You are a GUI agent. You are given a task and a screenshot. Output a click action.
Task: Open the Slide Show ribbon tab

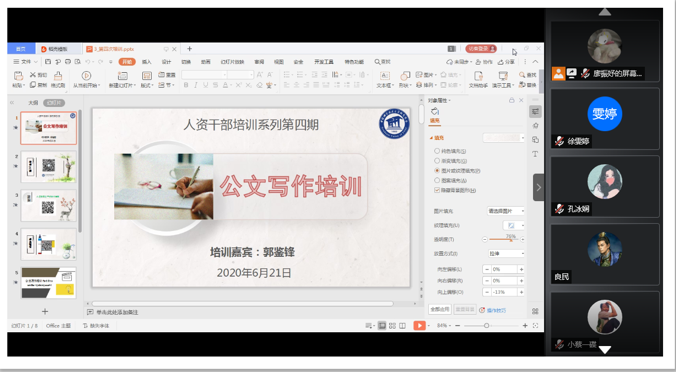[x=232, y=62]
